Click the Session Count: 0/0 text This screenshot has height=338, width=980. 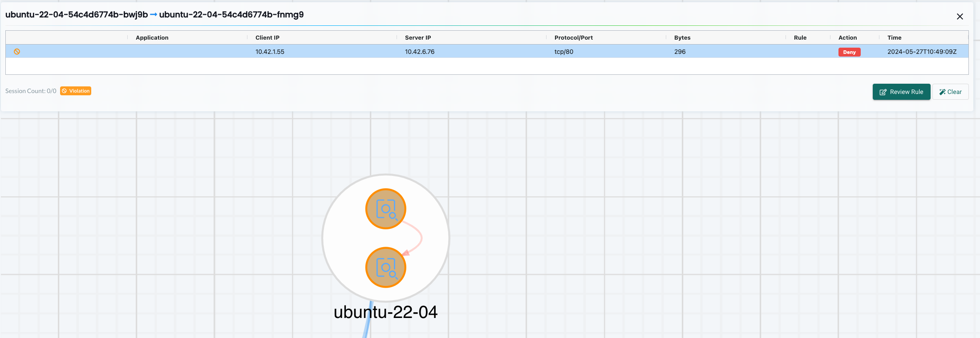[31, 91]
